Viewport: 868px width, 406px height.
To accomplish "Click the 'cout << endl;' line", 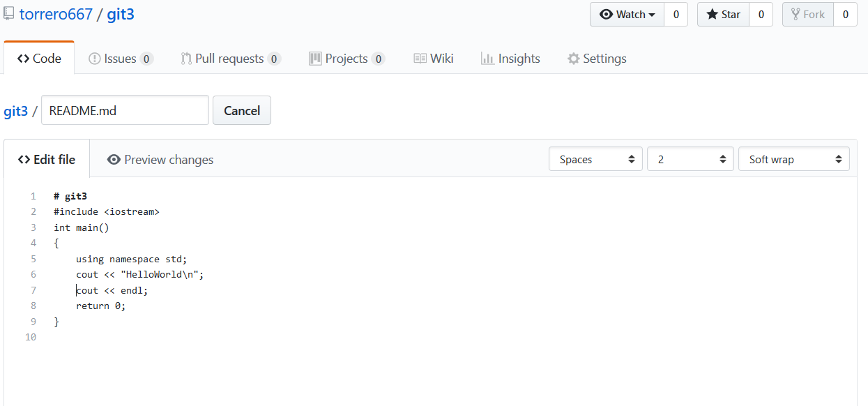I will [x=112, y=290].
